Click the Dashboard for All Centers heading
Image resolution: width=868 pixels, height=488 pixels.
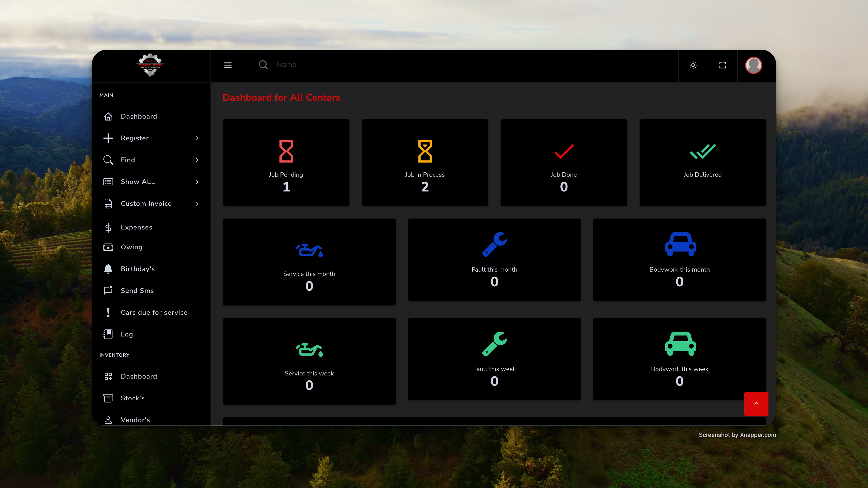pyautogui.click(x=281, y=98)
